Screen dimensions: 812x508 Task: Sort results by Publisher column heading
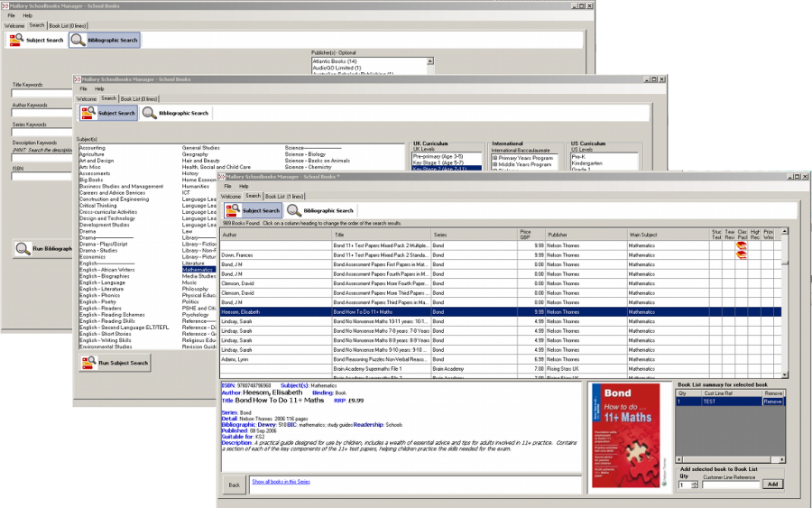586,235
